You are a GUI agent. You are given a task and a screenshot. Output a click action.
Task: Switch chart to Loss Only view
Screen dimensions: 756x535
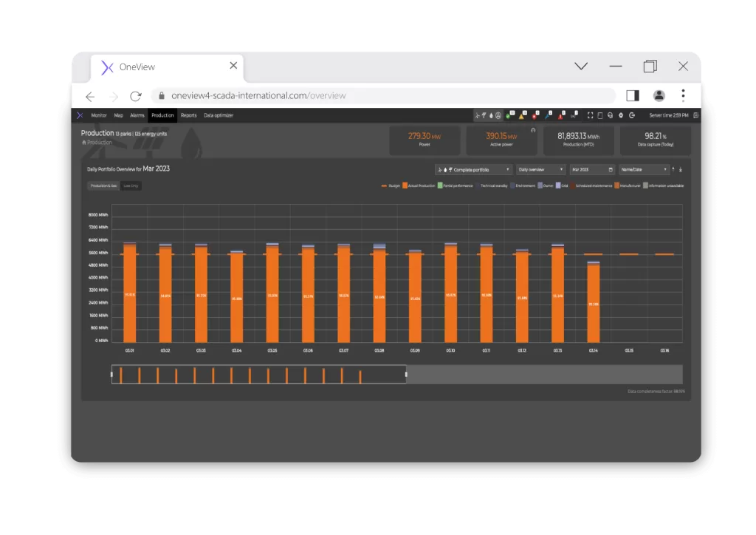click(132, 185)
